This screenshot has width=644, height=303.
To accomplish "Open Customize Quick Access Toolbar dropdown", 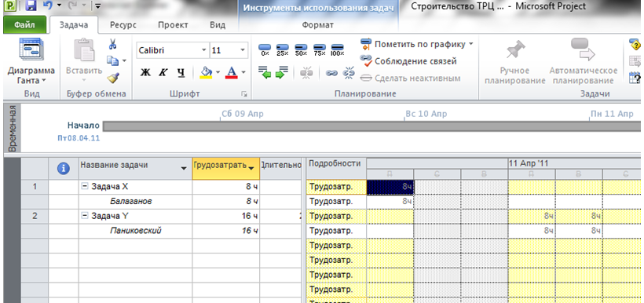I will pyautogui.click(x=97, y=5).
